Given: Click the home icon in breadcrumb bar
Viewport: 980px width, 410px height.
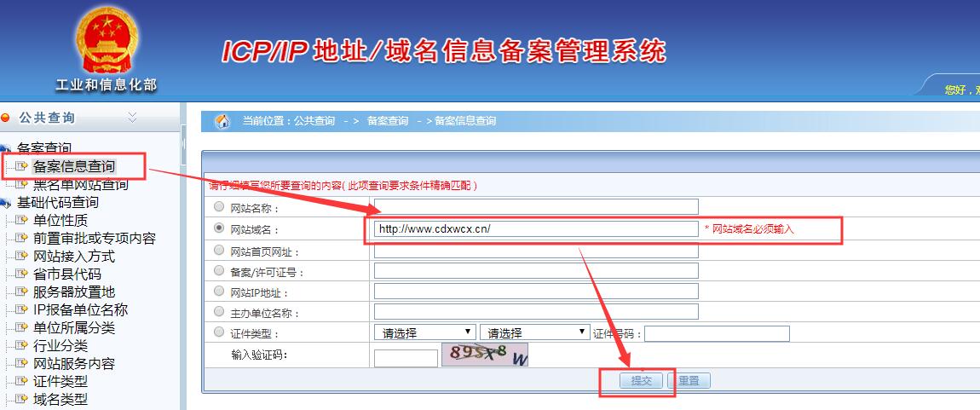Looking at the screenshot, I should (222, 121).
